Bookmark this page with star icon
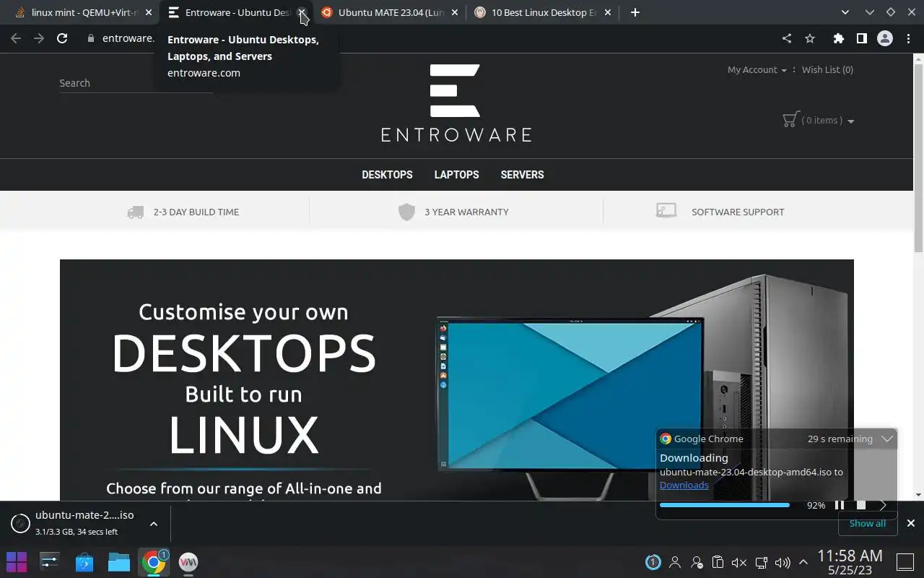This screenshot has height=578, width=924. [x=810, y=38]
